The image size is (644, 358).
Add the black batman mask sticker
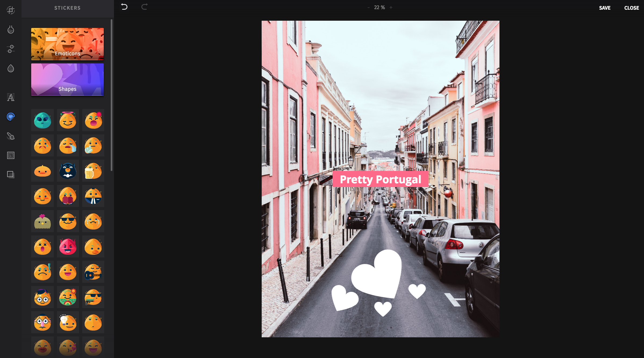pyautogui.click(x=68, y=171)
